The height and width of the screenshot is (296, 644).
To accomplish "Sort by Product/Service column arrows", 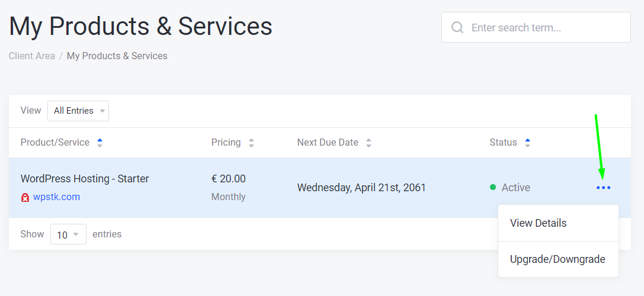I will 100,143.
